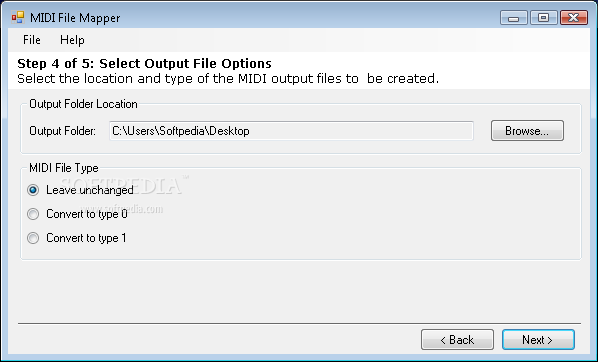Viewport: 598px width, 362px height.
Task: Click the MIDI File Mapper app icon
Action: [x=18, y=18]
